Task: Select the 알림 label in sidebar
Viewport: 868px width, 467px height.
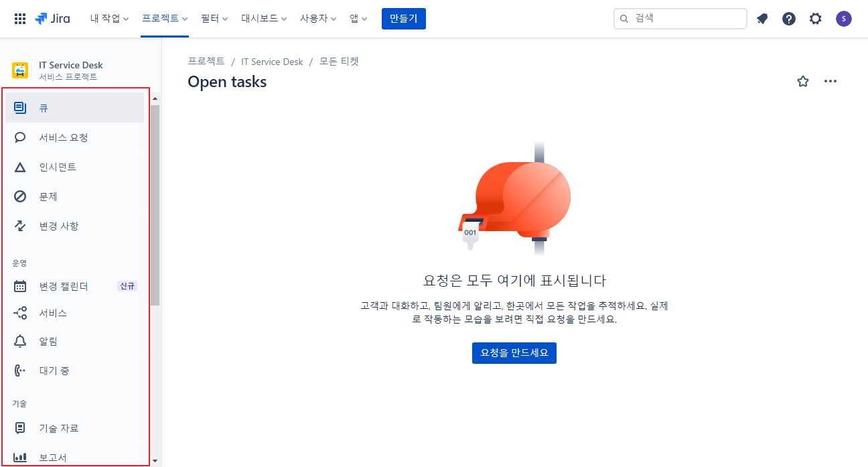Action: coord(48,341)
